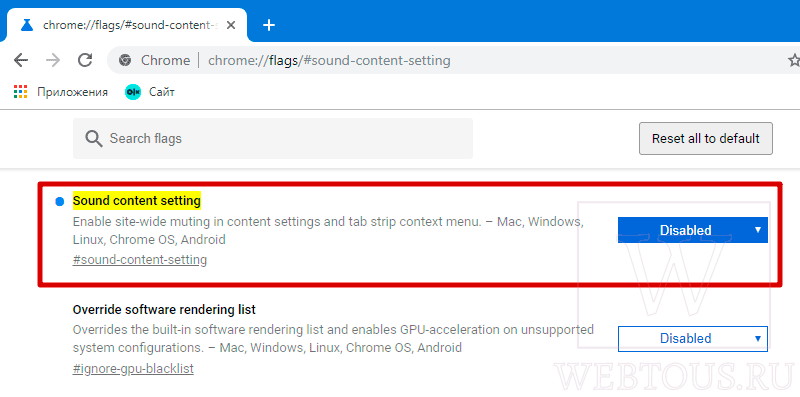Open the Сайт bookmark
This screenshot has height=397, width=800.
tap(149, 92)
